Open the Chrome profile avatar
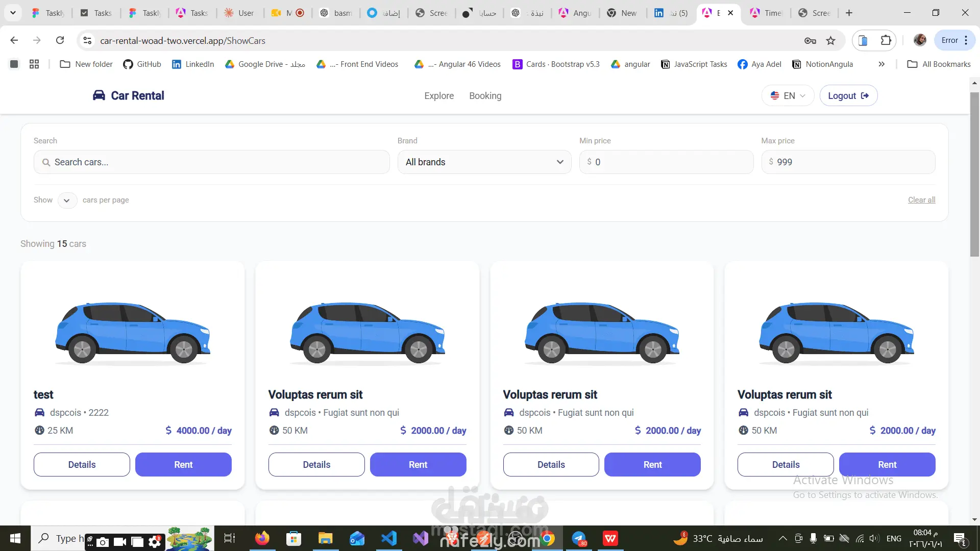Screen dimensions: 980x551 pos(920,40)
